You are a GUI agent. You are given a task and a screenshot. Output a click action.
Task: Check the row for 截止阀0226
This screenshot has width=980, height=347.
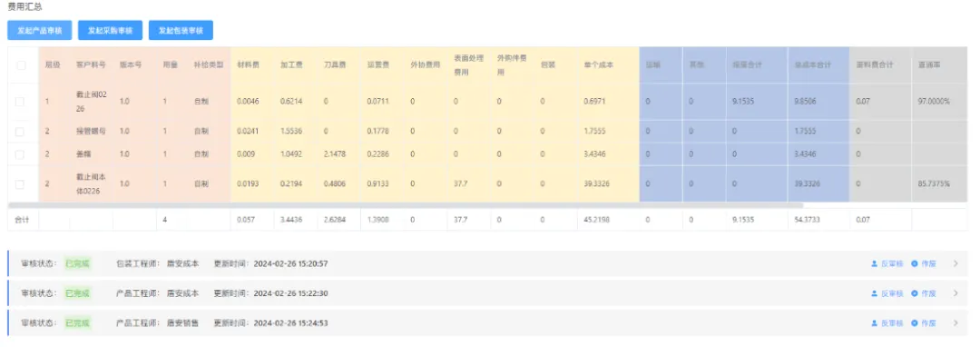click(x=20, y=102)
